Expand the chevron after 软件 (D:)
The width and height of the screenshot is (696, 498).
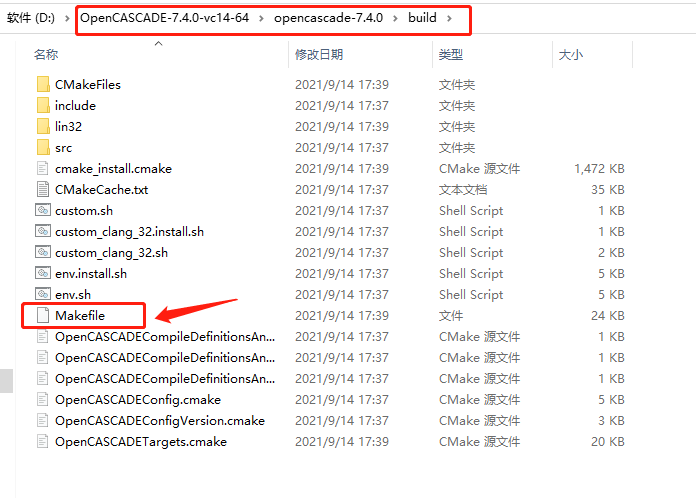(x=67, y=18)
